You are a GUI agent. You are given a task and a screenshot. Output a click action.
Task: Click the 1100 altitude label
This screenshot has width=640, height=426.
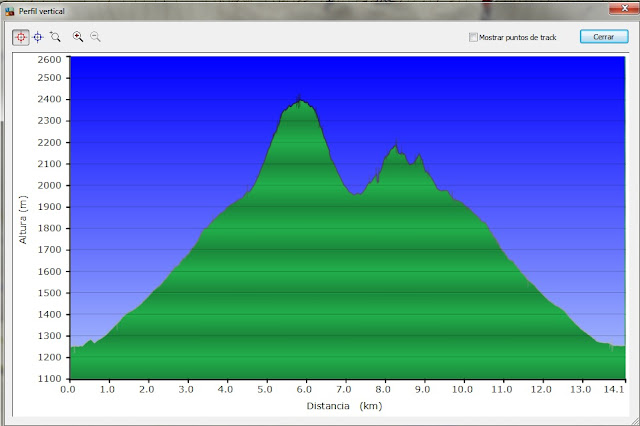49,379
